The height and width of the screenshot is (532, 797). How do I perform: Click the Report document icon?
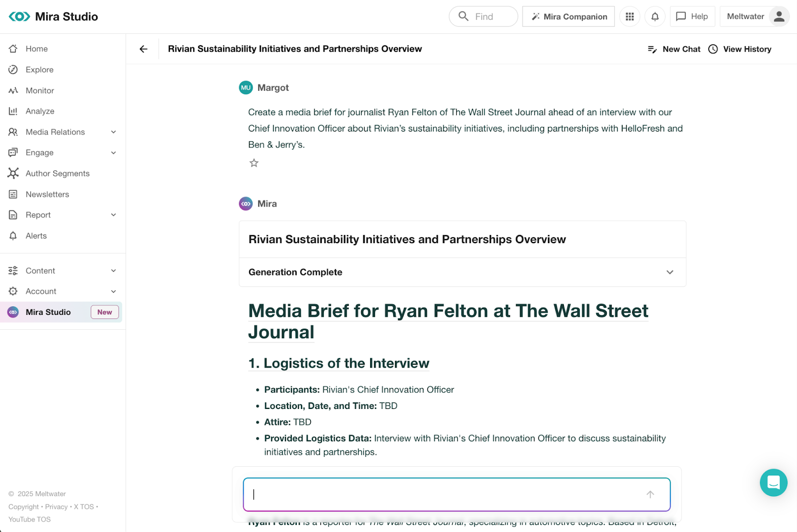coord(13,215)
